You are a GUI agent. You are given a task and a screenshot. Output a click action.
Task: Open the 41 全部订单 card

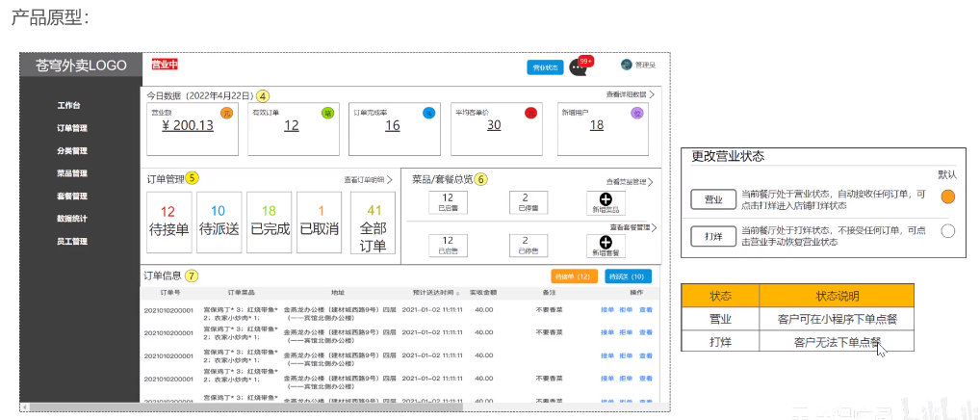[x=374, y=223]
